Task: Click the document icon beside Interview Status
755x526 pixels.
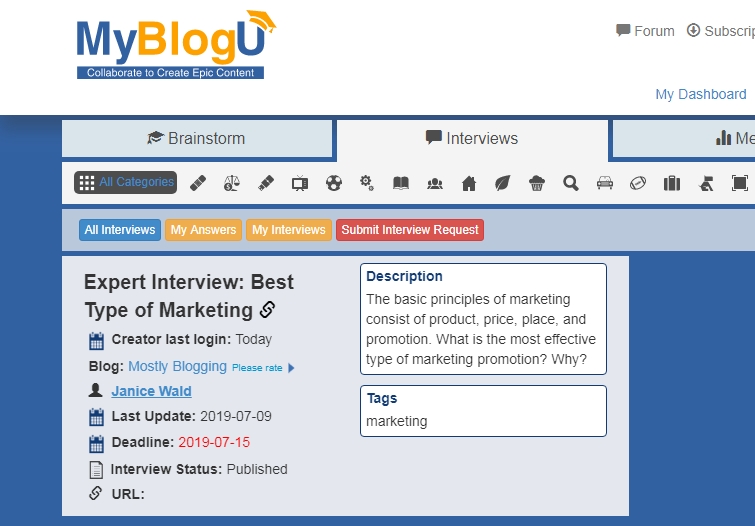Action: (96, 470)
